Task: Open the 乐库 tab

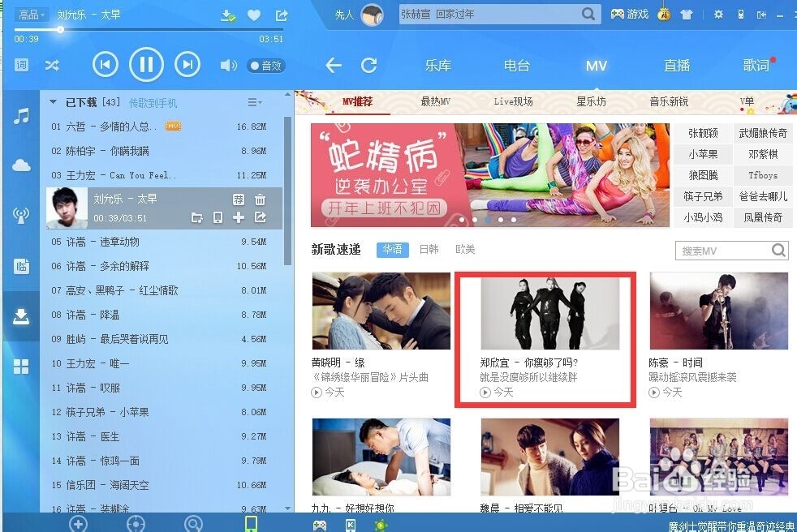Action: (437, 66)
